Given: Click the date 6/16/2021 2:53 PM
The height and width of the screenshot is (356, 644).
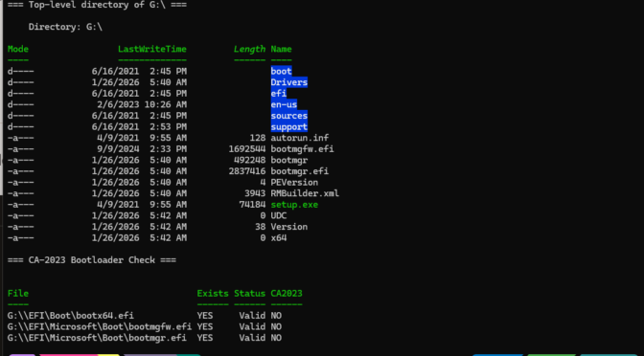Looking at the screenshot, I should (x=139, y=126).
